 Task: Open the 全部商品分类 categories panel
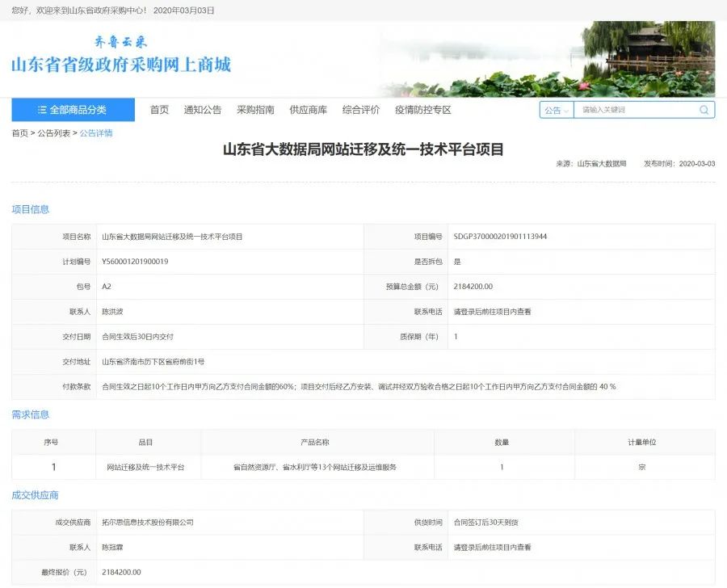(x=73, y=110)
